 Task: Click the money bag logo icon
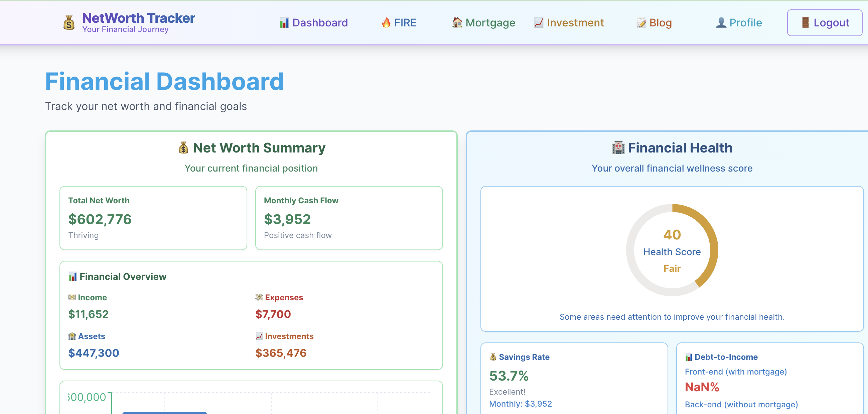click(69, 23)
